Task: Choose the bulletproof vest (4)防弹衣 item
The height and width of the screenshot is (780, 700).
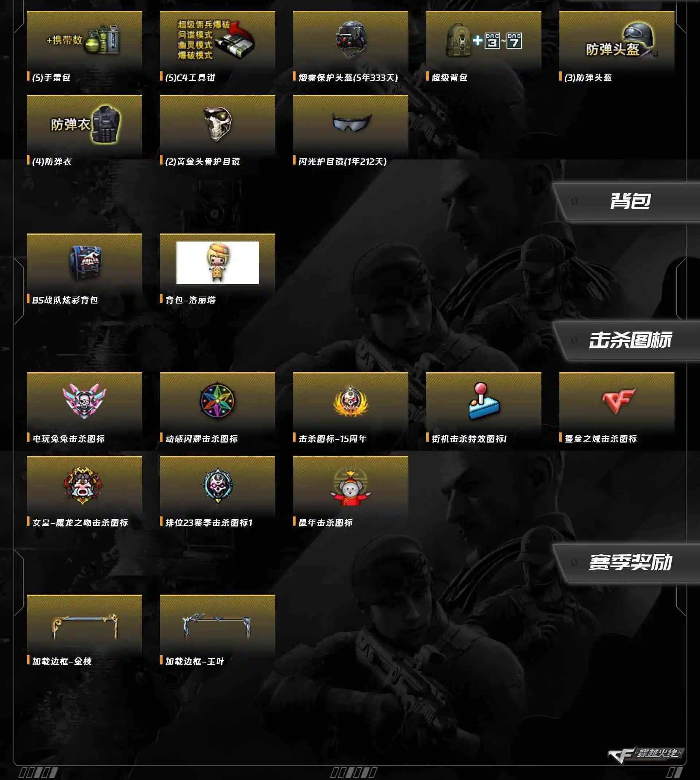Action: [x=84, y=124]
